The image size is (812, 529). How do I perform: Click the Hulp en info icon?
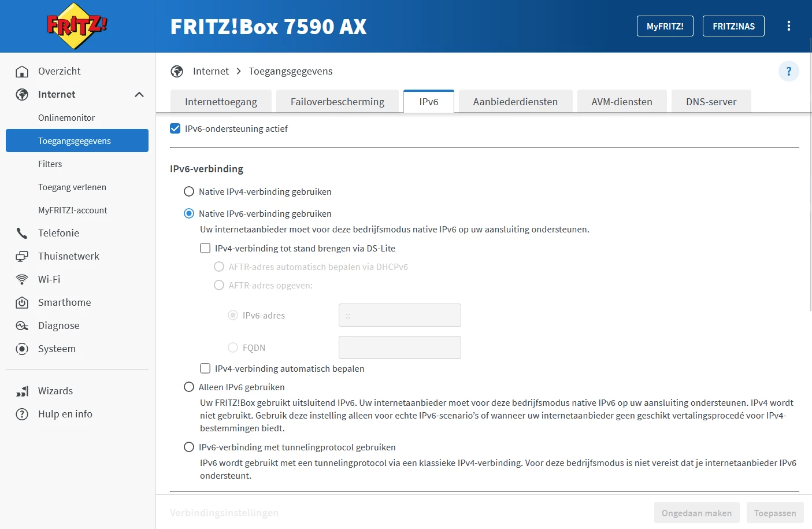tap(22, 414)
